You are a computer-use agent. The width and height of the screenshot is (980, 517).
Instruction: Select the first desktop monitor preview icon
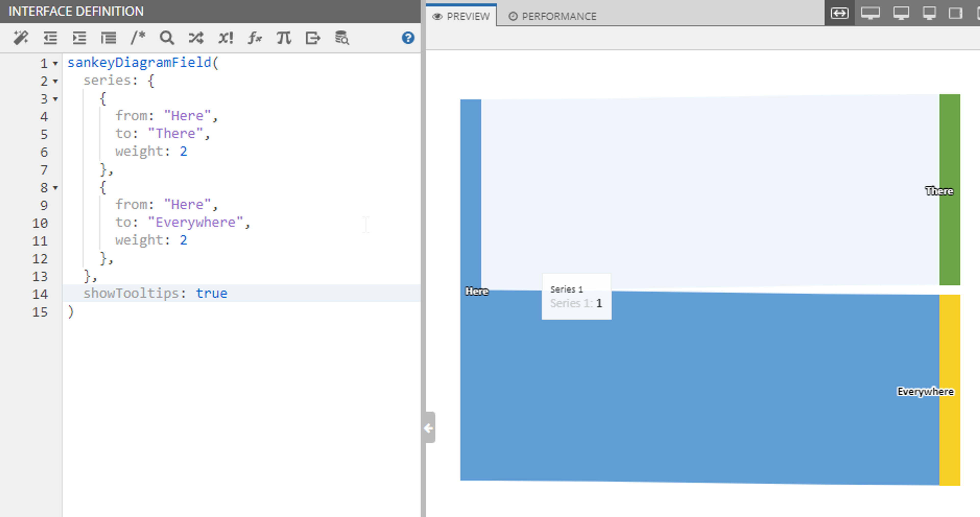click(871, 13)
